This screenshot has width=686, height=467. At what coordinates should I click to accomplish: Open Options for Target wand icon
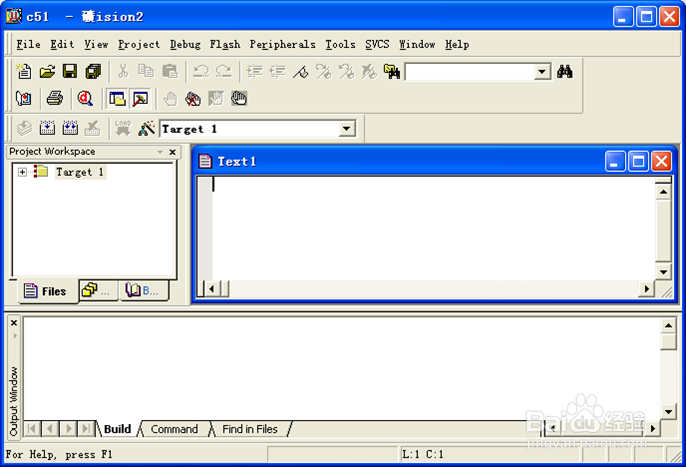(x=146, y=128)
